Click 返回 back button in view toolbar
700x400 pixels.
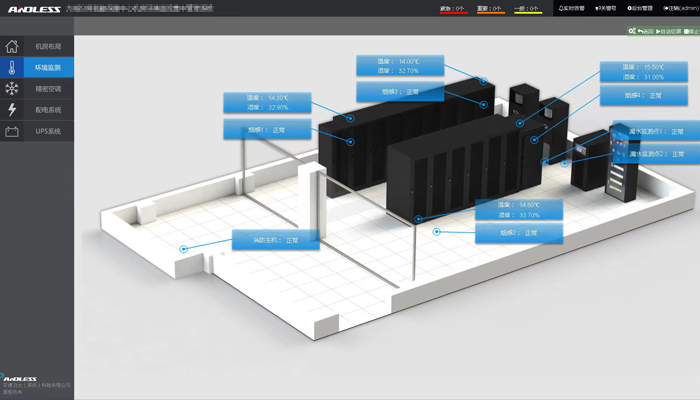click(644, 32)
